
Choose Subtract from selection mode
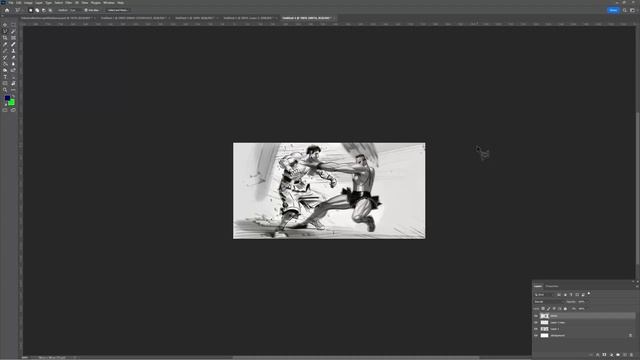tap(44, 10)
